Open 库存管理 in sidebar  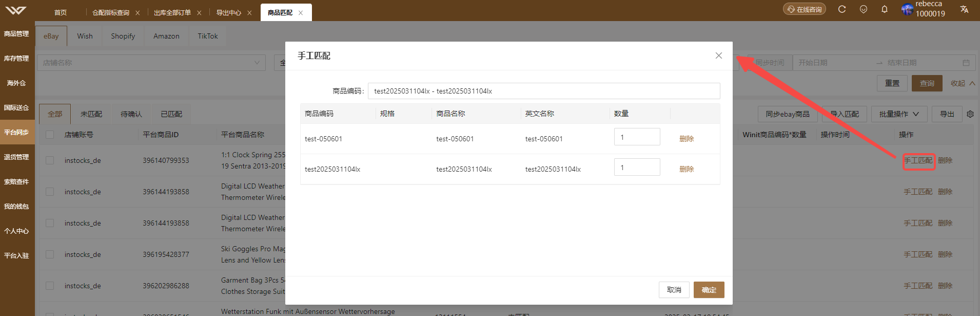[x=17, y=59]
